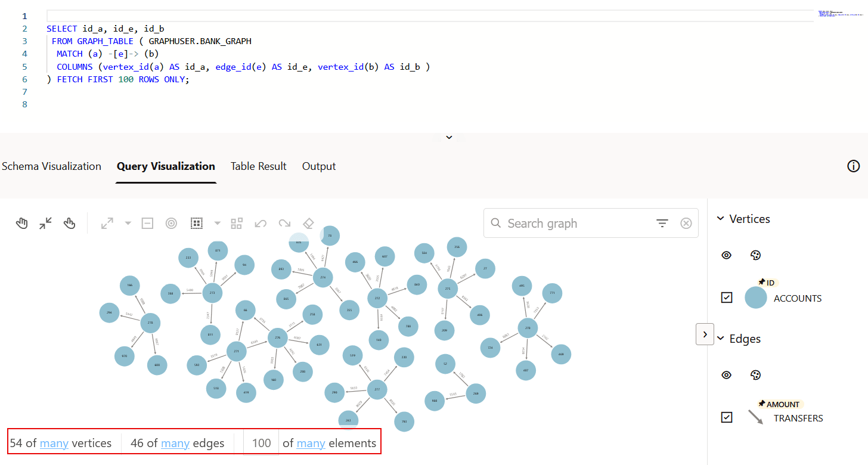
Task: Select graph vertex 94
Action: pyautogui.click(x=244, y=265)
